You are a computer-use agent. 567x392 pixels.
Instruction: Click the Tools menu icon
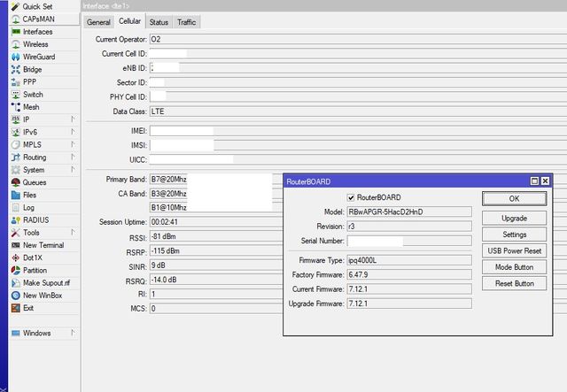click(x=16, y=233)
